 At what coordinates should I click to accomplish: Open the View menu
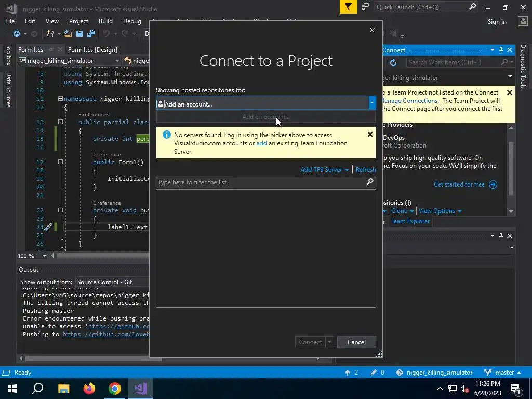coord(52,21)
